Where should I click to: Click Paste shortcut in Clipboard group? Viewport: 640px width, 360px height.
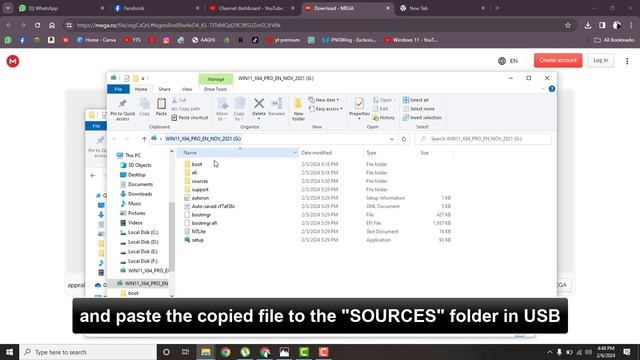tap(190, 118)
